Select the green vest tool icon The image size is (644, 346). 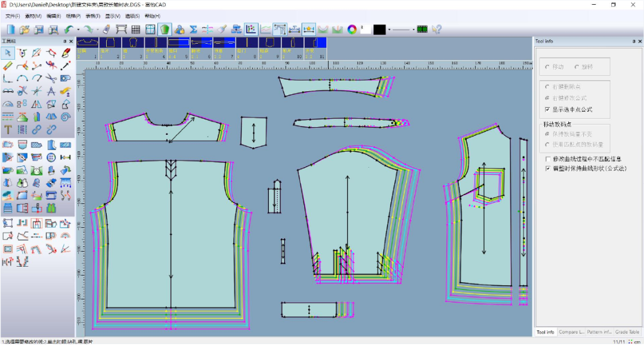[51, 208]
